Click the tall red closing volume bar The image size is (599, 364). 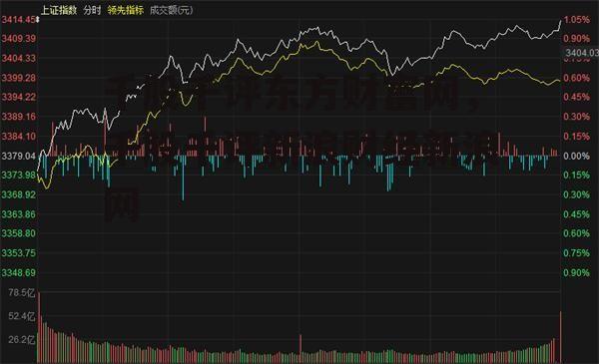(560, 337)
